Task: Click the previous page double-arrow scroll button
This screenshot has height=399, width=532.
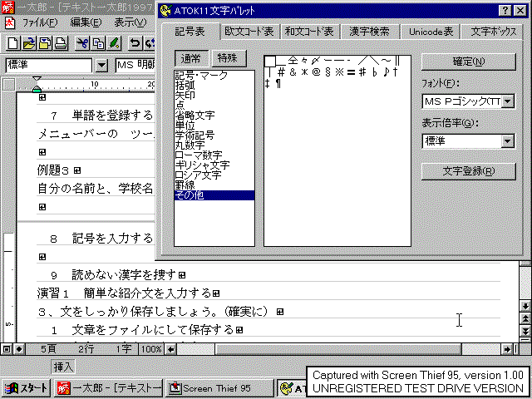Action: pos(525,318)
